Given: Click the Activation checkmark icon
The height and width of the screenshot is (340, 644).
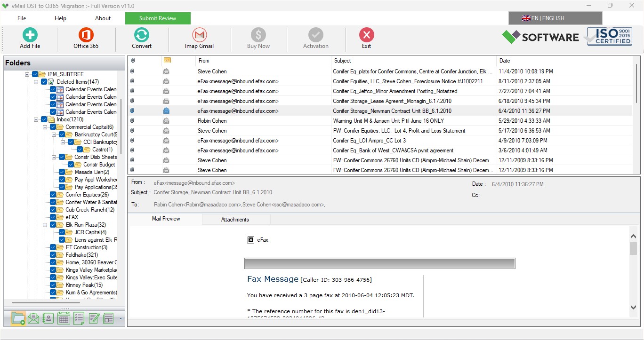Looking at the screenshot, I should (x=316, y=35).
